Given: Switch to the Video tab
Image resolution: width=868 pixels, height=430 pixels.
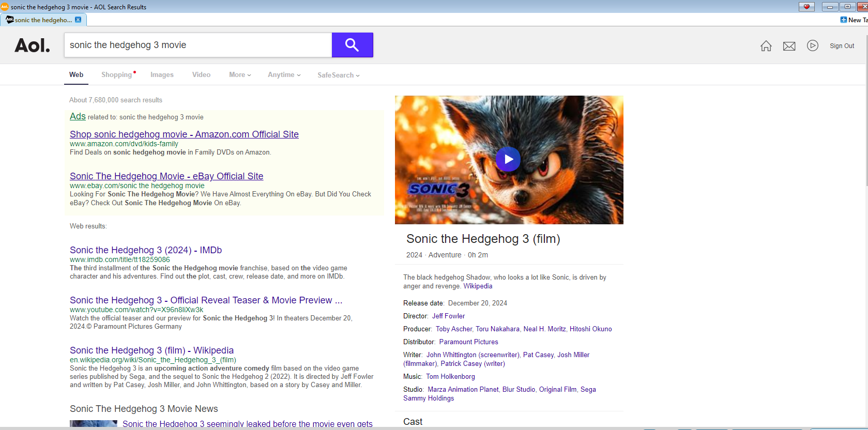Looking at the screenshot, I should coord(201,74).
